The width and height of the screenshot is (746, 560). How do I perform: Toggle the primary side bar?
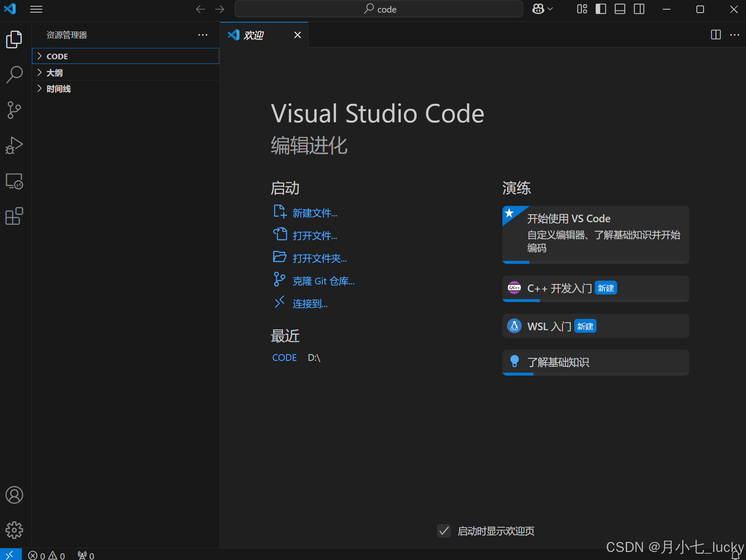point(601,9)
